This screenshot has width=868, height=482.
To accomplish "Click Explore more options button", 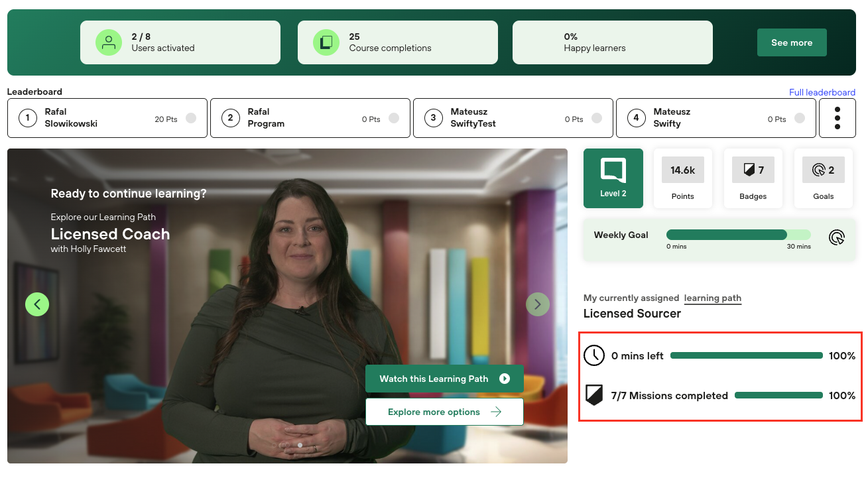I will 444,412.
